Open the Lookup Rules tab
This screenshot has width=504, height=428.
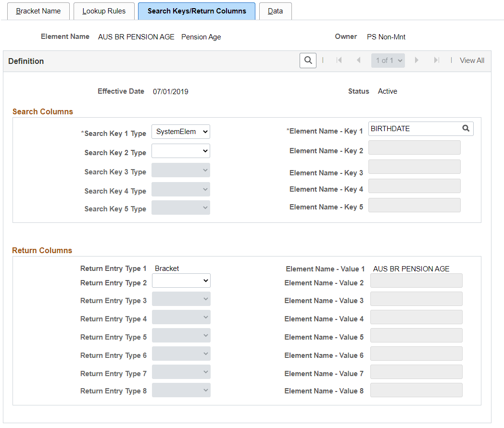[104, 11]
